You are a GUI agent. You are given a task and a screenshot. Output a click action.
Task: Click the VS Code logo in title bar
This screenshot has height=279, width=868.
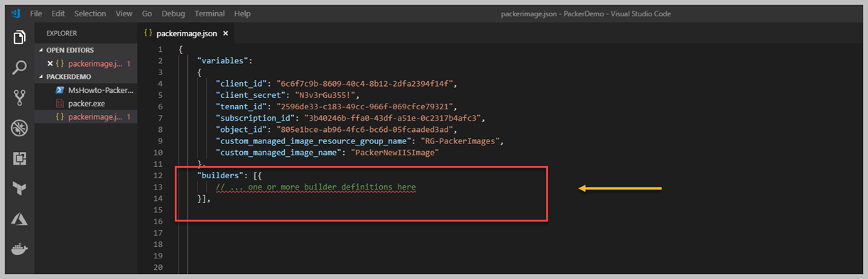(x=16, y=13)
